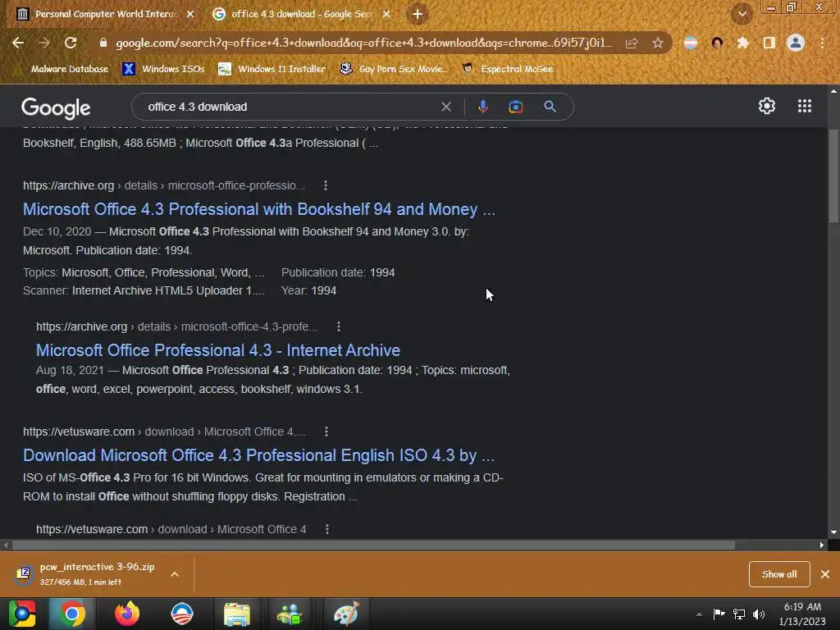
Task: Go back using the browser back arrow
Action: point(18,43)
